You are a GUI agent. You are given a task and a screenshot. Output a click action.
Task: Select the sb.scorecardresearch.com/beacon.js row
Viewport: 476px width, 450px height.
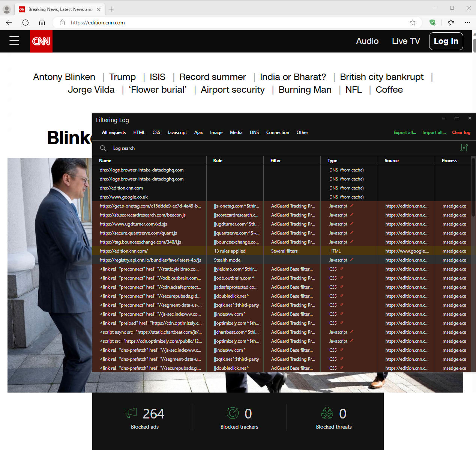[282, 215]
